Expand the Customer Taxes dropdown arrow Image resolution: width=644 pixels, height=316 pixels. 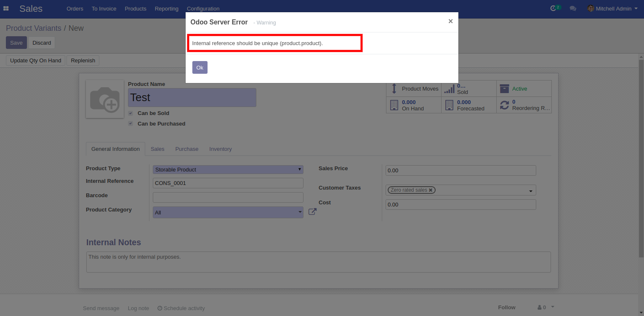pyautogui.click(x=531, y=191)
